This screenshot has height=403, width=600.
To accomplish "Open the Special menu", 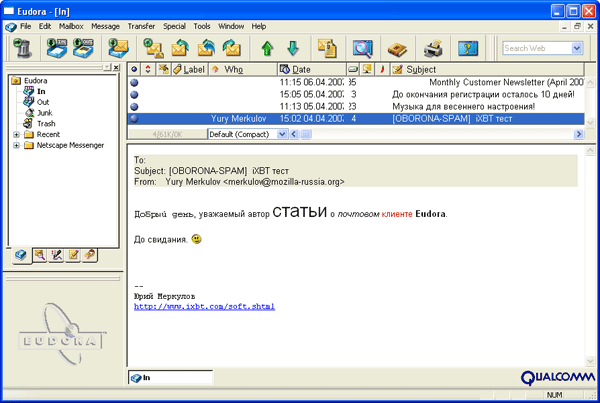I will tap(174, 26).
